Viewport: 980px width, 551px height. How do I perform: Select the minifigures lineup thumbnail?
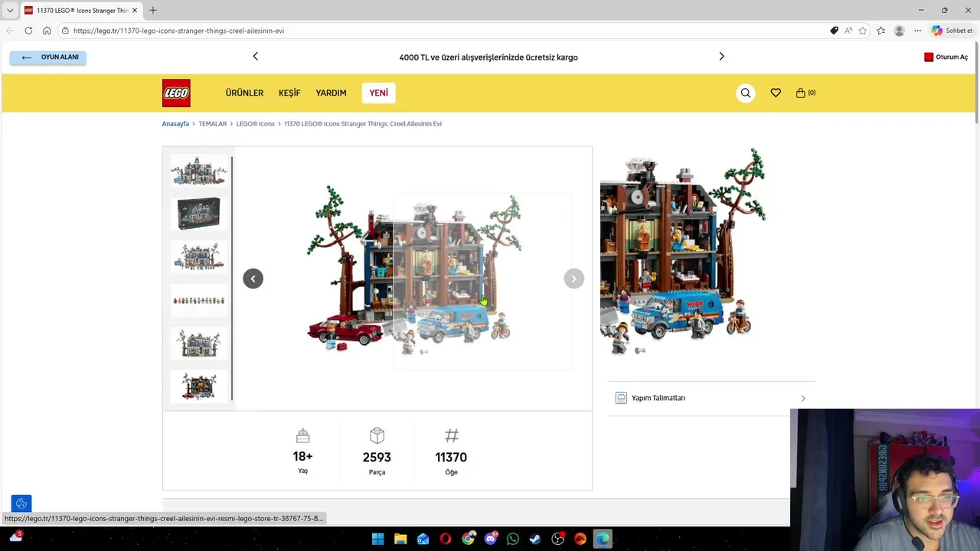pos(198,301)
